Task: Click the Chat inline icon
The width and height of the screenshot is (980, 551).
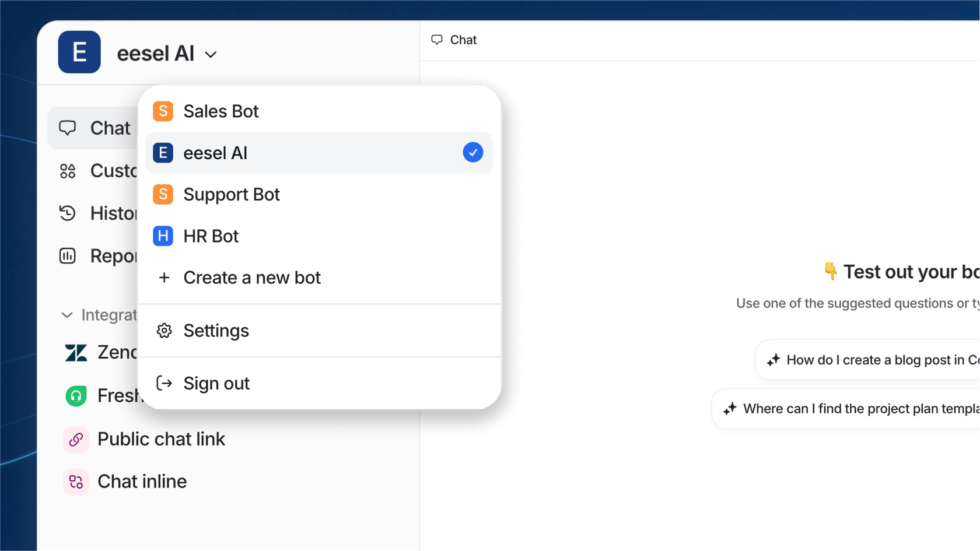Action: 75,482
